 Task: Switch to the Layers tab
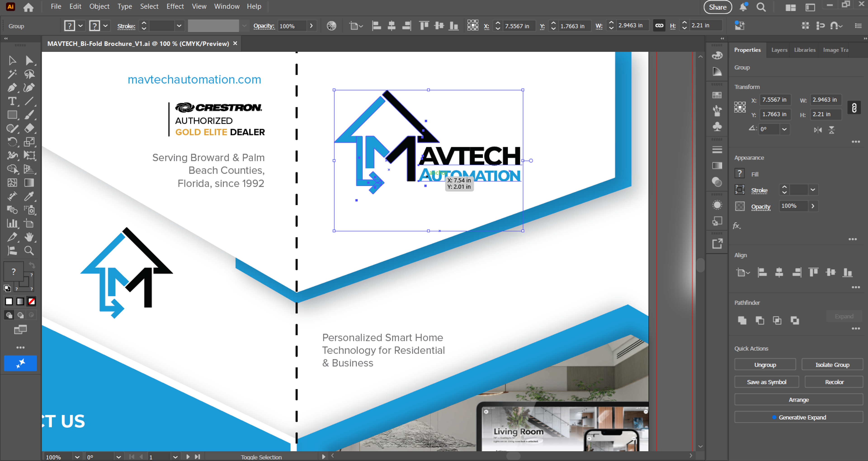779,50
